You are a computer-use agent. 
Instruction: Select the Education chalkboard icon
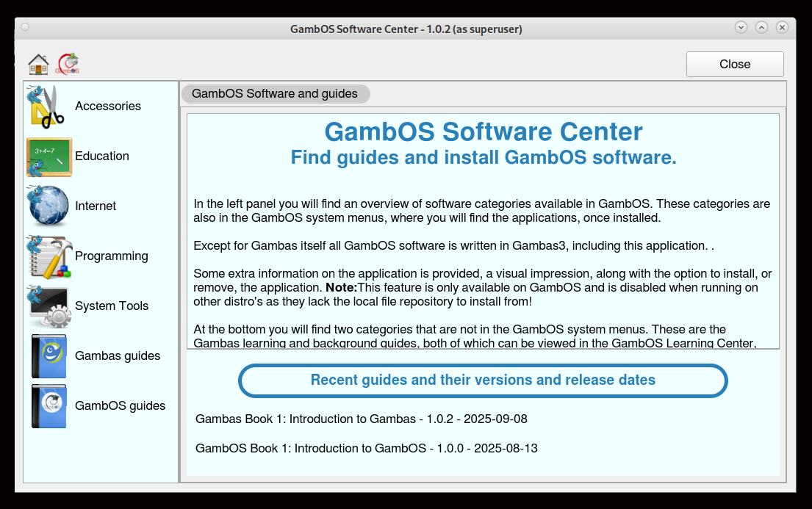[x=48, y=156]
